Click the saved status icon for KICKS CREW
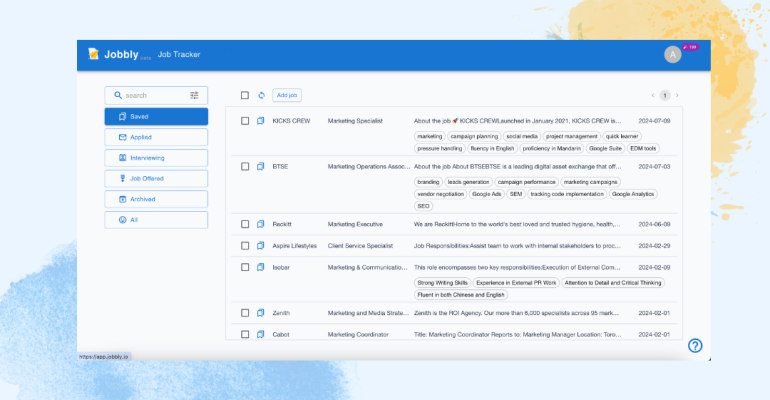Image resolution: width=770 pixels, height=400 pixels. pos(261,121)
